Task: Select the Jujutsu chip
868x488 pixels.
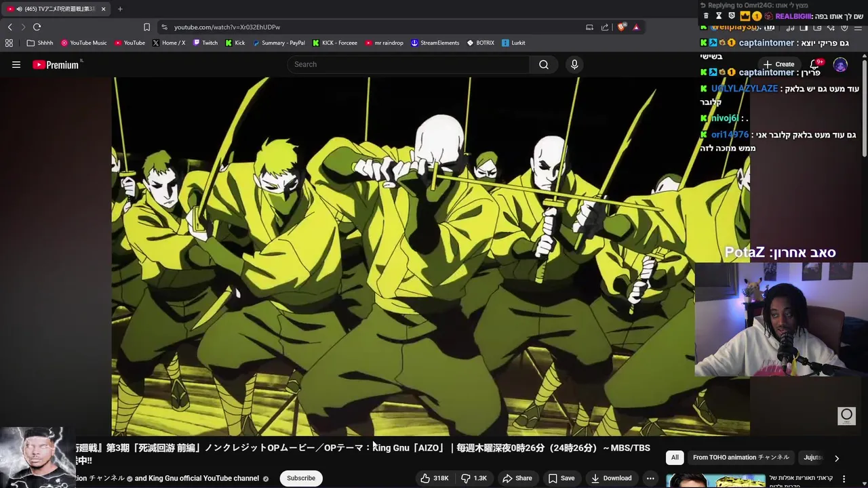Action: tap(813, 457)
